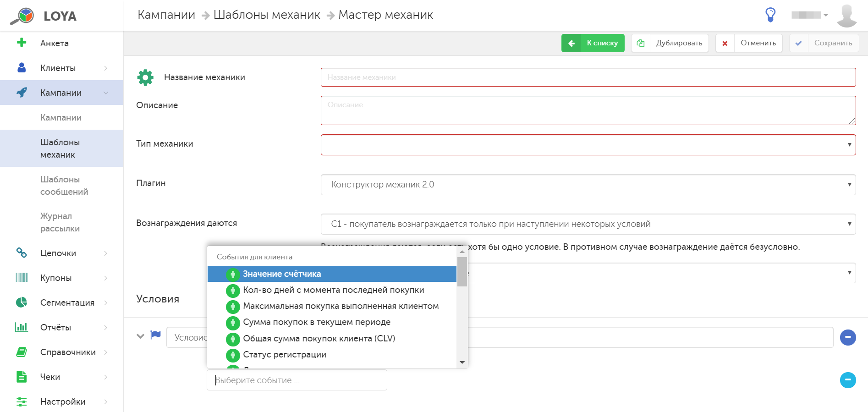Expand the Цепочки menu chevron
The image size is (868, 412).
pyautogui.click(x=106, y=253)
